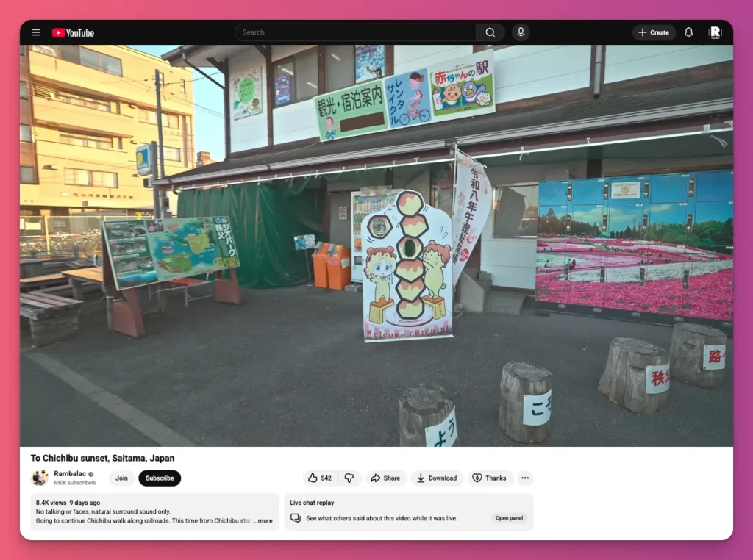Share the video using the Share icon
The image size is (753, 560).
(385, 478)
